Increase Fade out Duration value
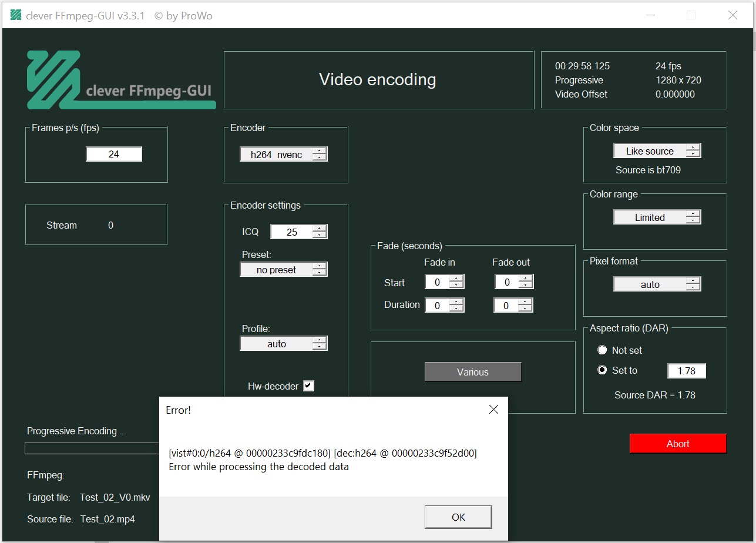The width and height of the screenshot is (756, 543). point(525,301)
